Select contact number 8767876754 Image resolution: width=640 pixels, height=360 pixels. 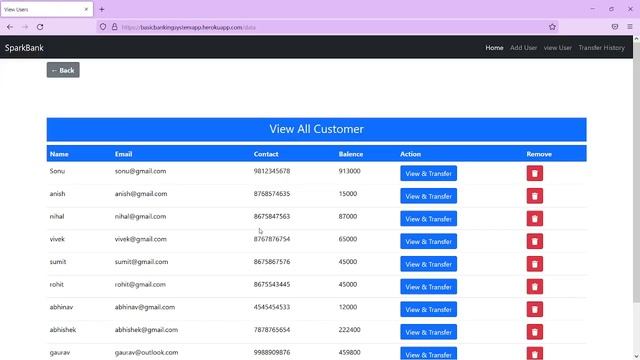coord(272,239)
